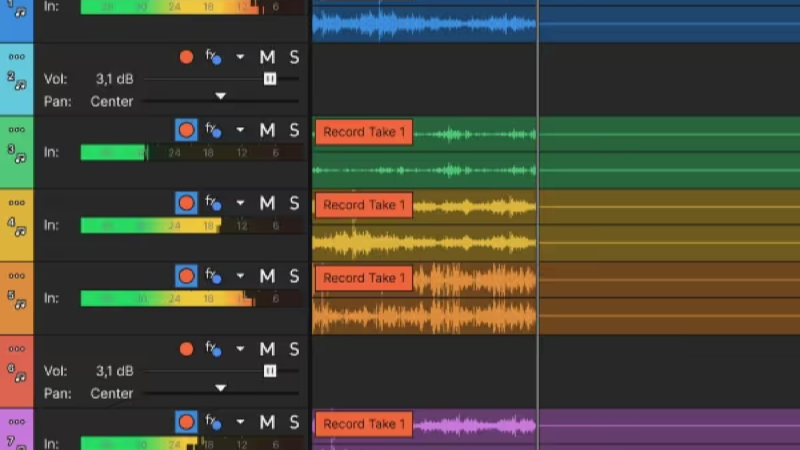
Task: Solo track 3
Action: pos(294,130)
